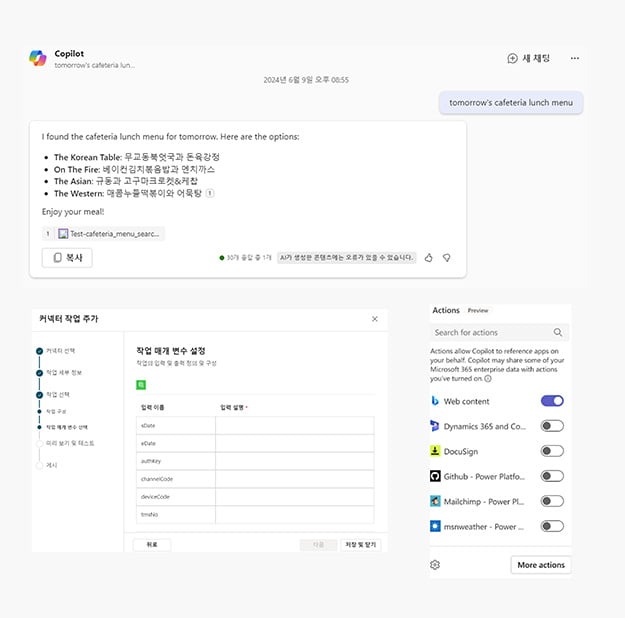Viewport: 625px width, 618px height.
Task: Copy the response with 복사 button
Action: coord(67,258)
